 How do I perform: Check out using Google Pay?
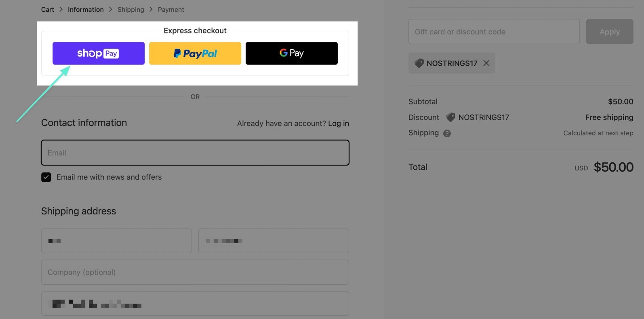[x=291, y=53]
